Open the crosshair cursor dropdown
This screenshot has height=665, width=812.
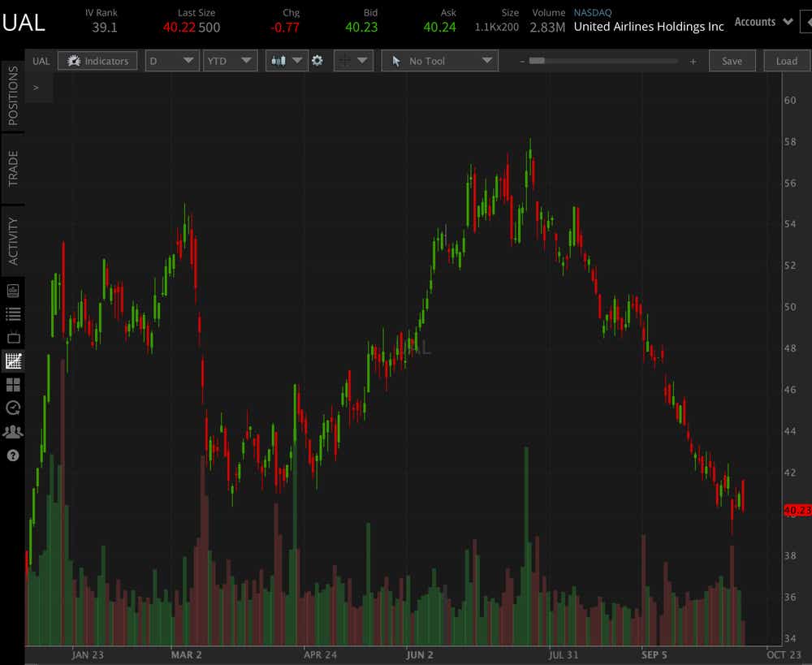click(353, 61)
